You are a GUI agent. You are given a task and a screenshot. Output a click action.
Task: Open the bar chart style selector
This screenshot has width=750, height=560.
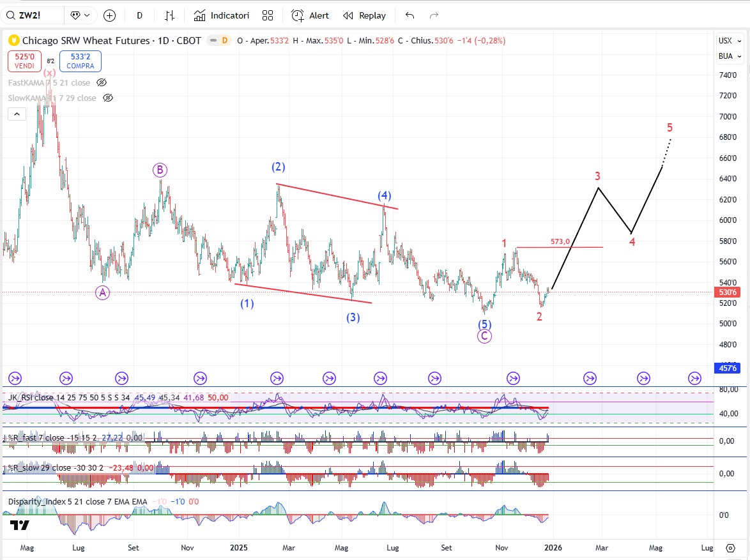click(169, 15)
